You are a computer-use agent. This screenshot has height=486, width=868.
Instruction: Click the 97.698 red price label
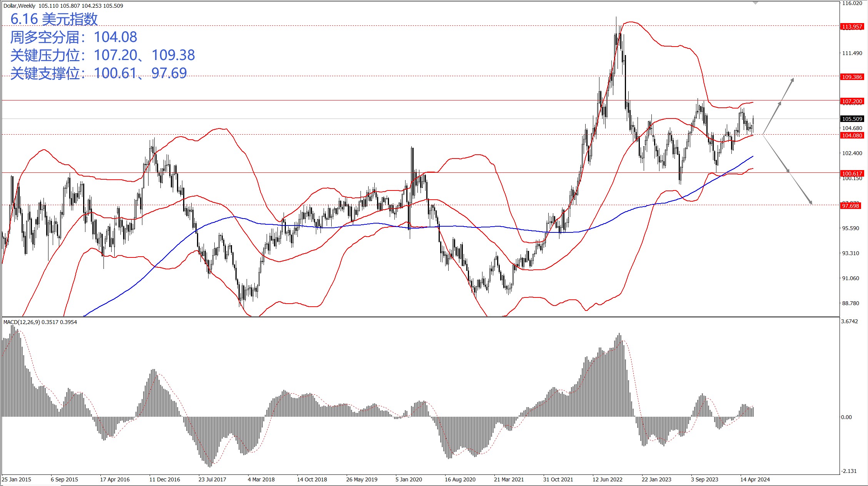pos(850,206)
